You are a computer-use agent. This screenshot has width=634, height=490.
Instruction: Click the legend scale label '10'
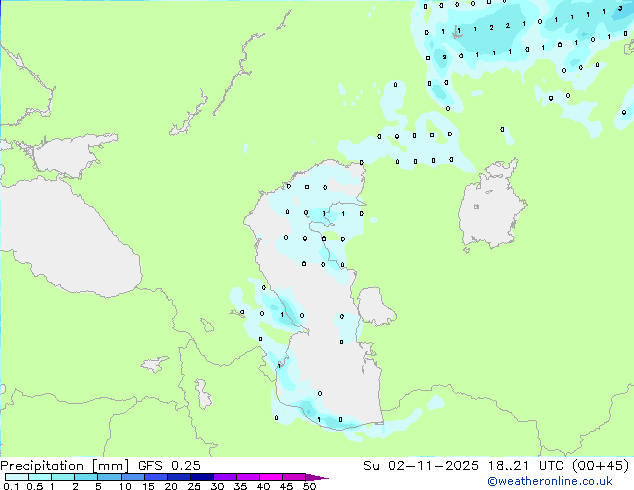(125, 486)
